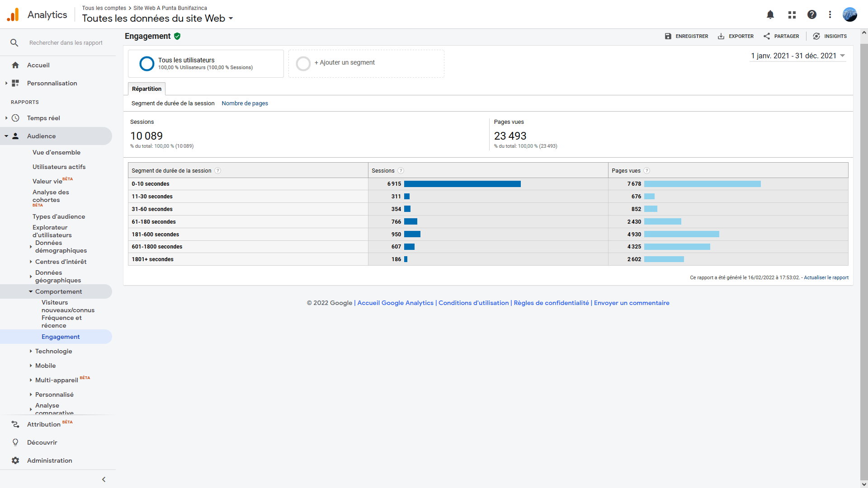Image resolution: width=868 pixels, height=488 pixels.
Task: Open the help question mark icon
Action: (812, 14)
